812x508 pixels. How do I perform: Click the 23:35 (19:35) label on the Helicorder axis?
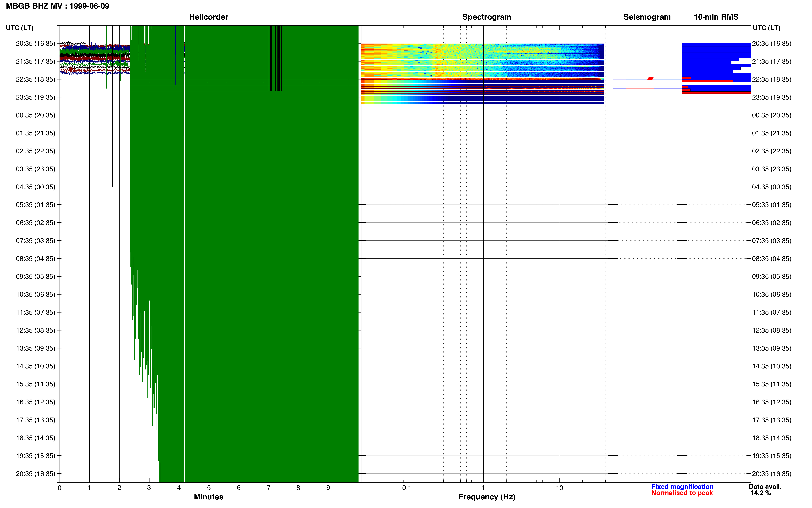pos(36,97)
